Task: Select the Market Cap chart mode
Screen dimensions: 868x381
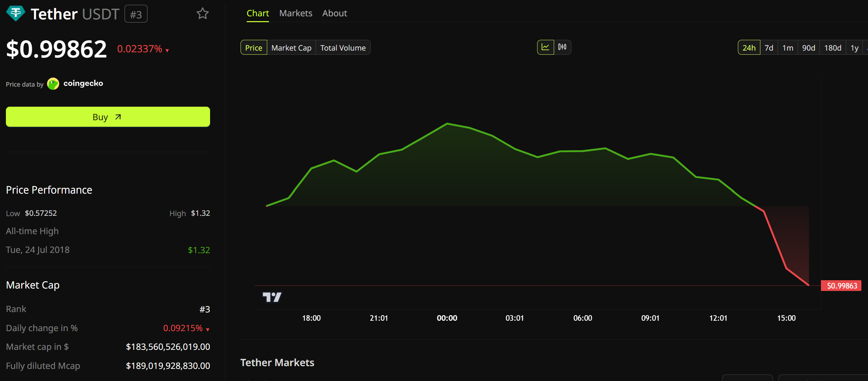Action: coord(291,47)
